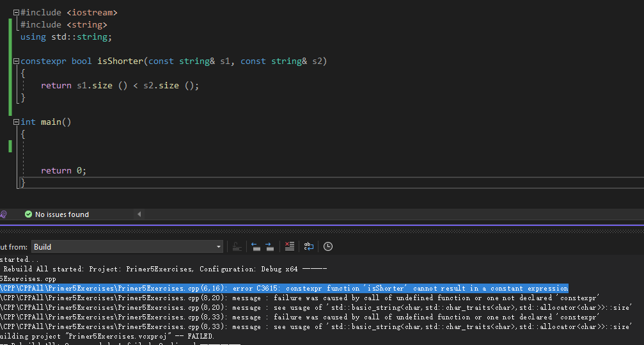
Task: Click the constexpr keyword in the code
Action: (43, 61)
